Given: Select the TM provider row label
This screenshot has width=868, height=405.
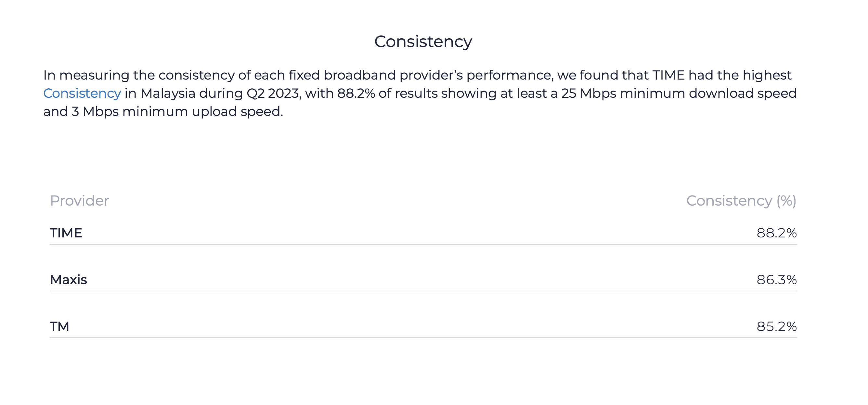Looking at the screenshot, I should [x=59, y=326].
